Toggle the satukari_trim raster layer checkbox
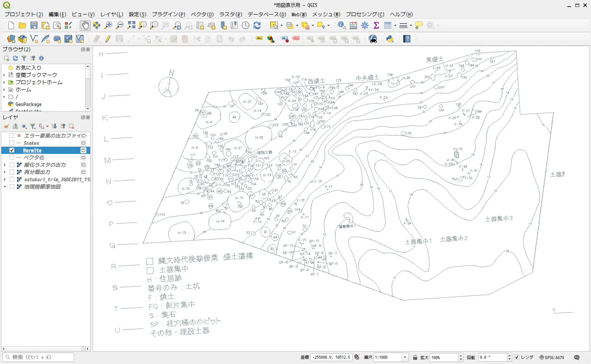This screenshot has height=364, width=591. [12, 179]
